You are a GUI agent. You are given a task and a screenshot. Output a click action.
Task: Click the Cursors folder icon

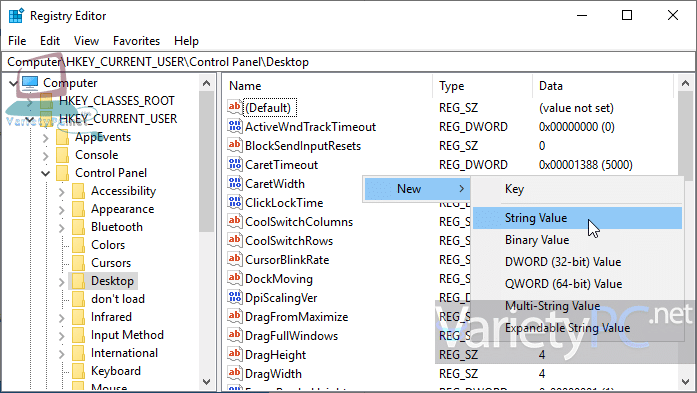point(78,263)
